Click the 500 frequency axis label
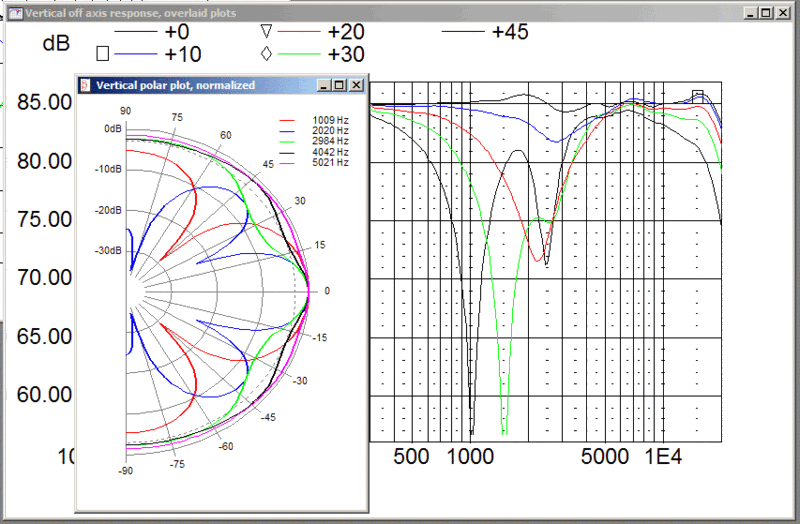This screenshot has width=800, height=524. coord(411,457)
